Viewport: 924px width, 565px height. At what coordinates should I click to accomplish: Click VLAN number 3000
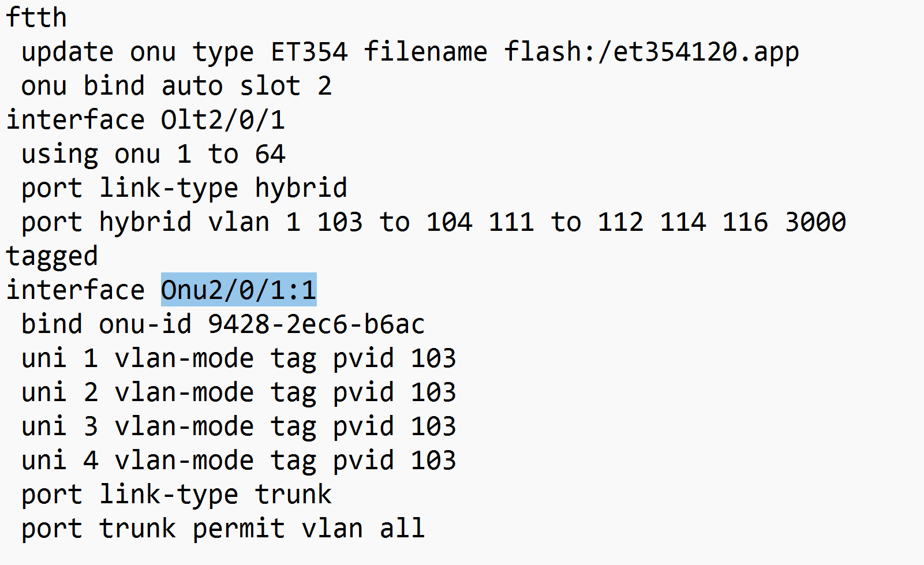click(x=815, y=222)
